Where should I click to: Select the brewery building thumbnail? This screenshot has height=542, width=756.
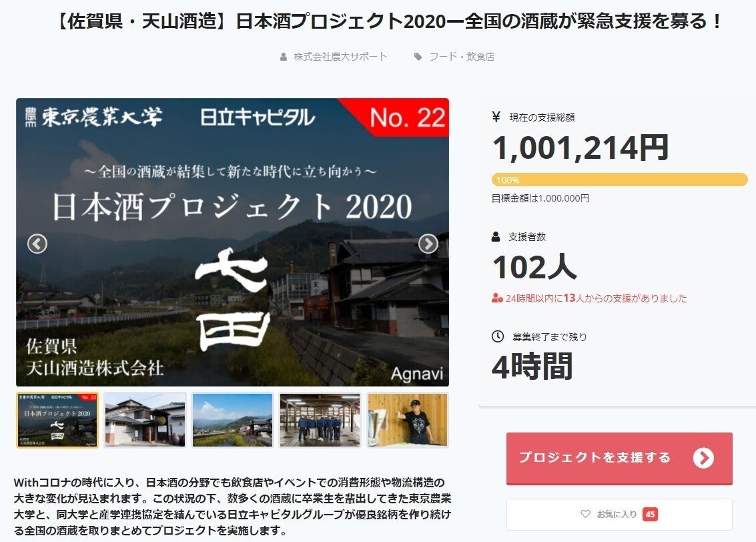145,420
